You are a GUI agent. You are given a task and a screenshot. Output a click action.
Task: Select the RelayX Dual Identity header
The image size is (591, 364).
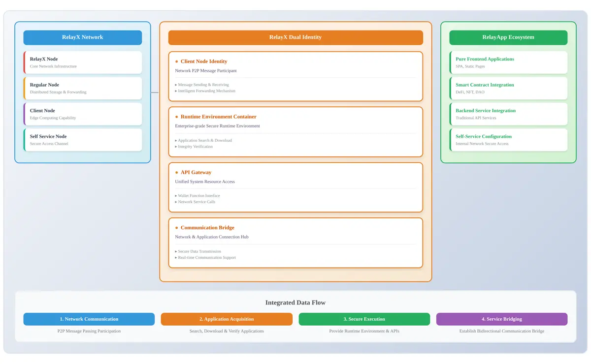[x=295, y=37]
